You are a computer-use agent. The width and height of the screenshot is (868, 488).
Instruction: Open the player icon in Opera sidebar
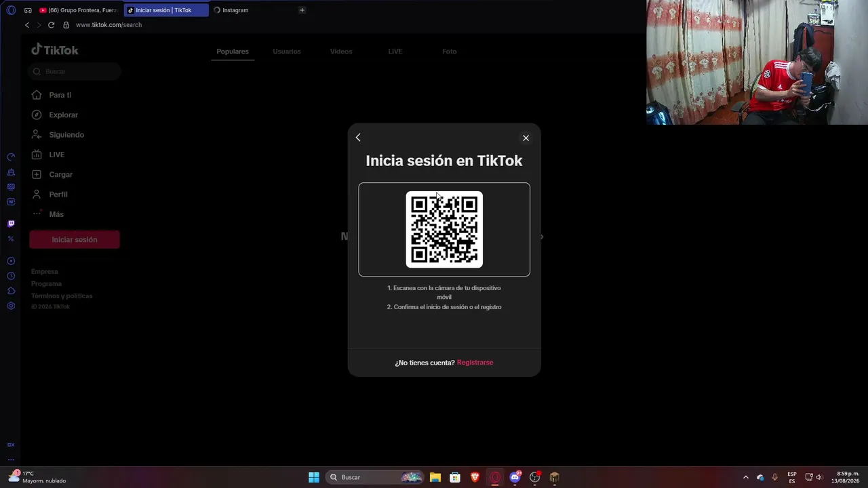coord(11,261)
